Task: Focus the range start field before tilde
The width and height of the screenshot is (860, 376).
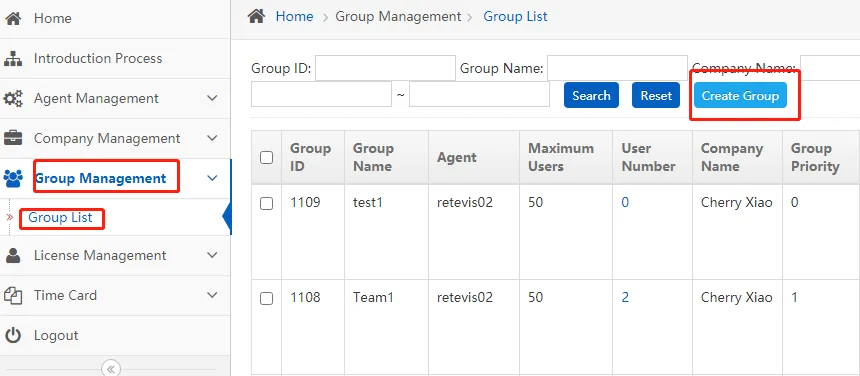Action: click(x=321, y=94)
